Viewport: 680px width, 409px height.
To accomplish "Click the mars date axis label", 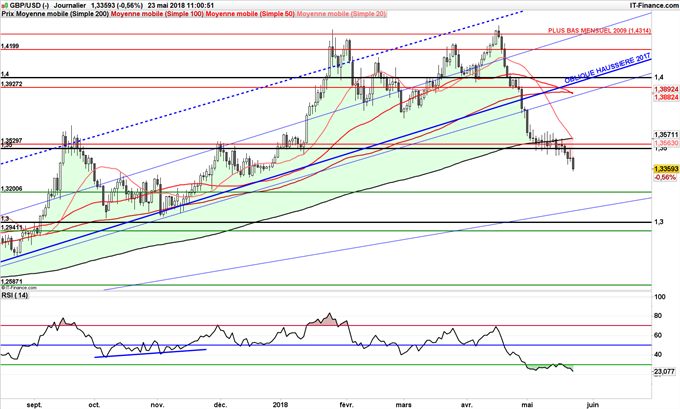I will (x=404, y=405).
